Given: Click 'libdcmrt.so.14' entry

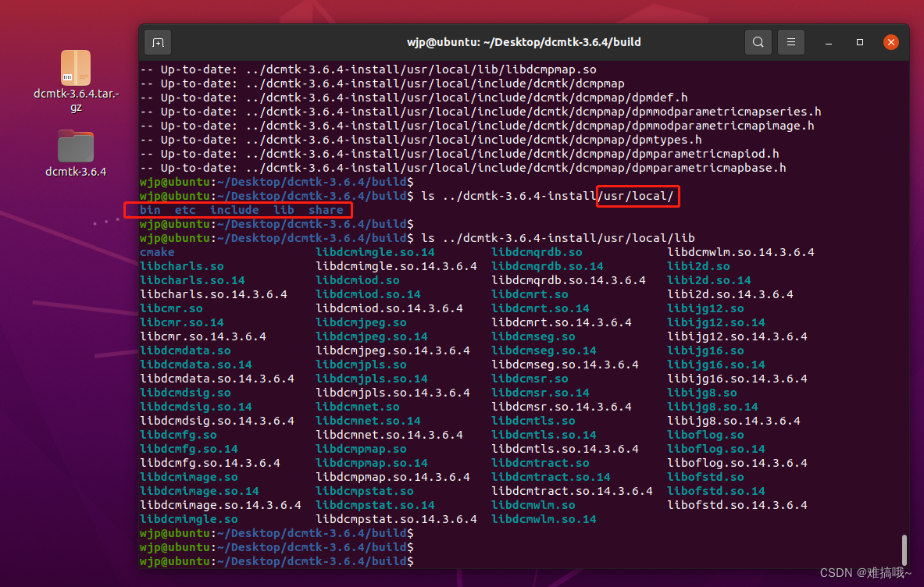Looking at the screenshot, I should click(540, 308).
